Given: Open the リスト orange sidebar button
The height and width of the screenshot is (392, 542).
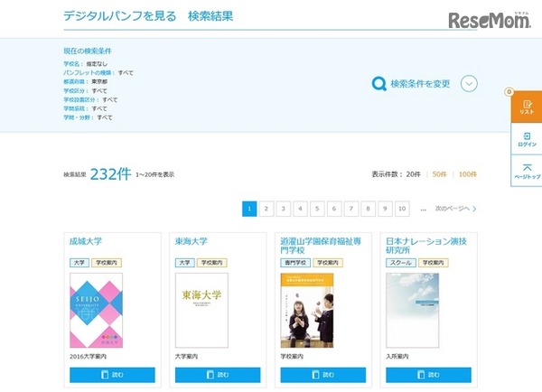Looking at the screenshot, I should tap(526, 107).
